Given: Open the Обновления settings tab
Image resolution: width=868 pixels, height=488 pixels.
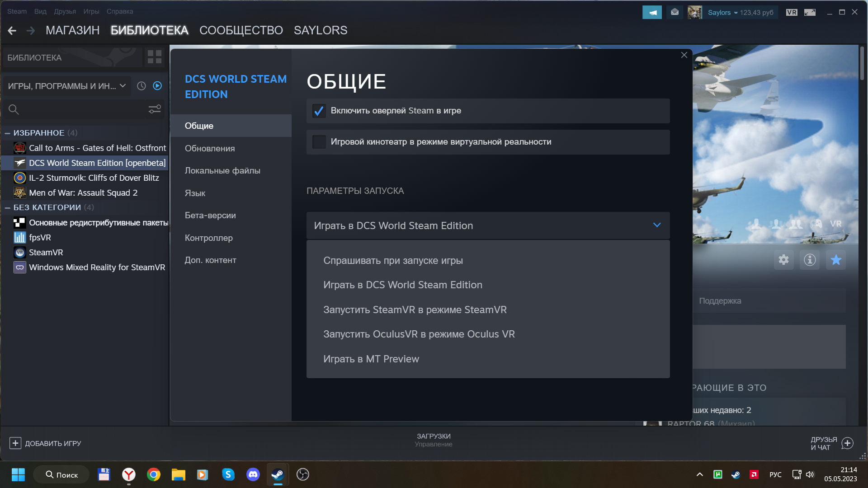Looking at the screenshot, I should pos(231,148).
